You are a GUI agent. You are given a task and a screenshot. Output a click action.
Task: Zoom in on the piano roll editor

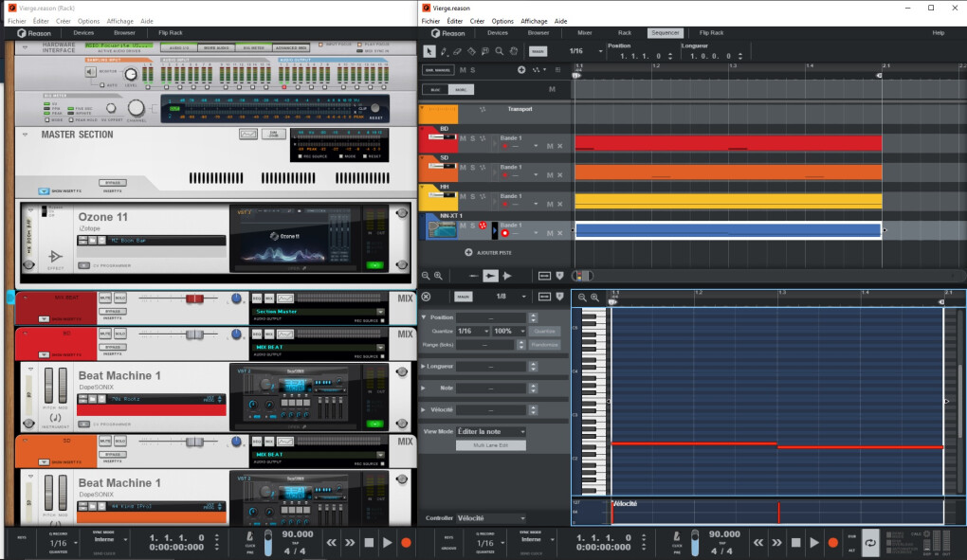coord(594,297)
